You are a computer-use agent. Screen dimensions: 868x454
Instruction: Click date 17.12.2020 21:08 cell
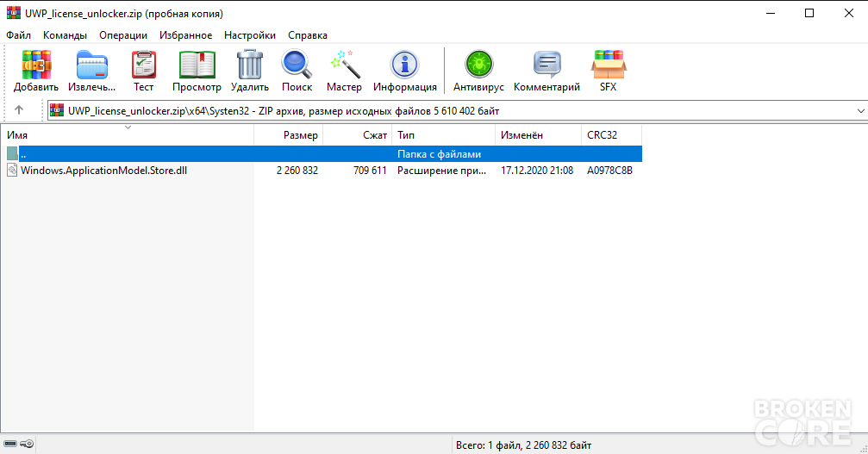[537, 171]
